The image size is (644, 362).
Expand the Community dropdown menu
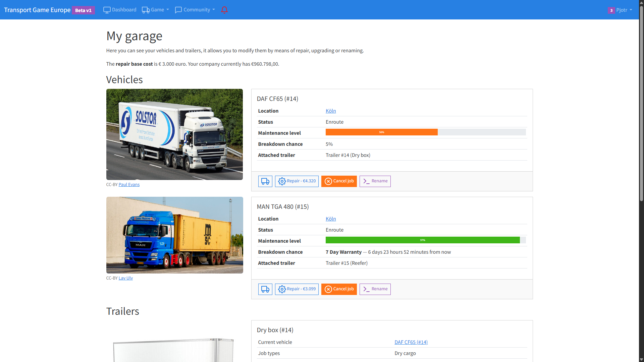pos(195,10)
